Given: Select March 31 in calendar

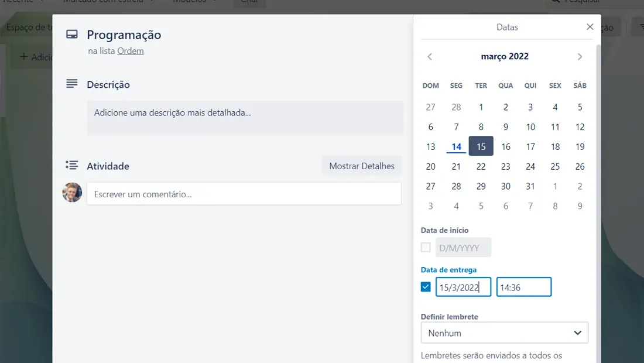Looking at the screenshot, I should coord(530,186).
